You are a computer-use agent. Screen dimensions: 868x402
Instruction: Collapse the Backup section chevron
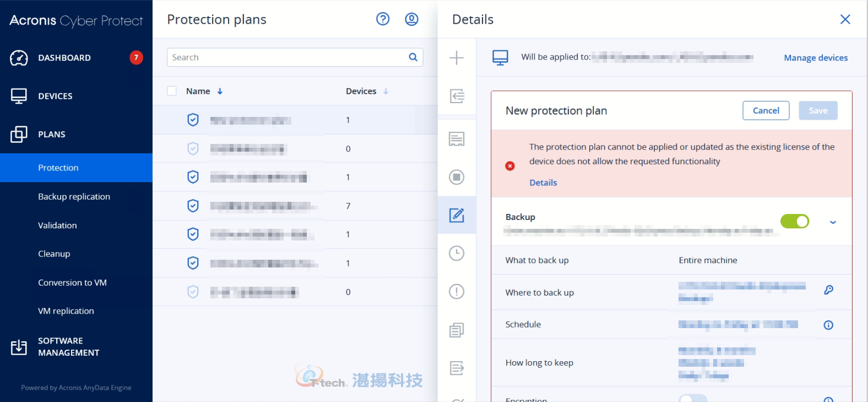coord(833,222)
